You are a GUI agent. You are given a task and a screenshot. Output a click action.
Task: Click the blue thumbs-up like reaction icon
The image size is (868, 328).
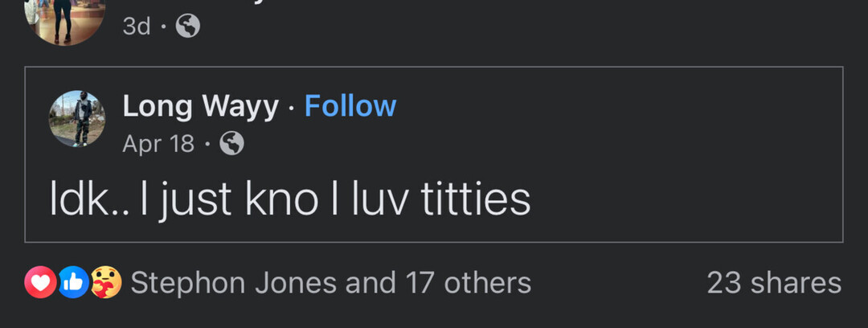click(73, 282)
